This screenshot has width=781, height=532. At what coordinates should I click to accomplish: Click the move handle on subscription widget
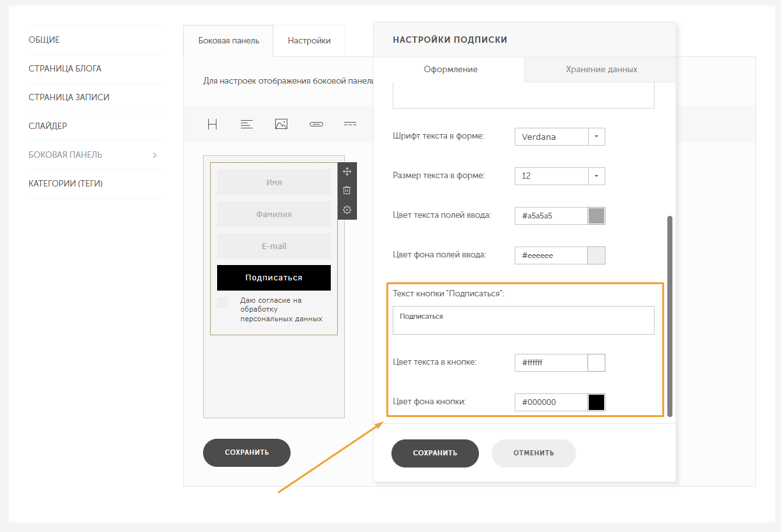[347, 171]
